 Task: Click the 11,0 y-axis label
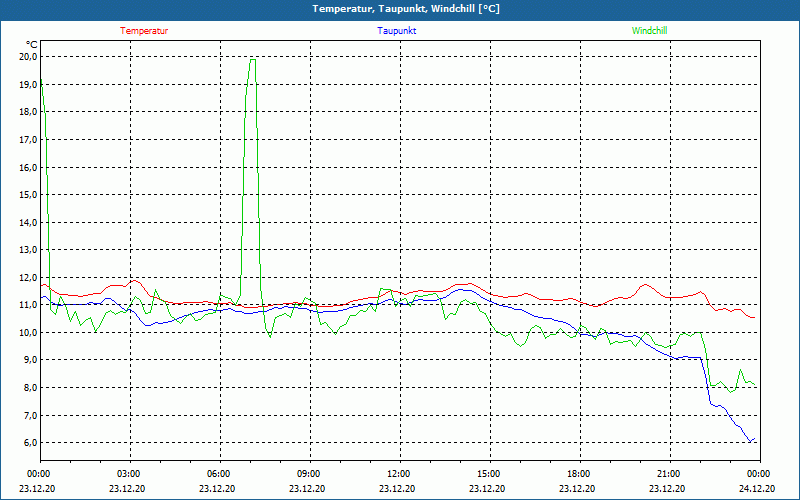coord(28,305)
